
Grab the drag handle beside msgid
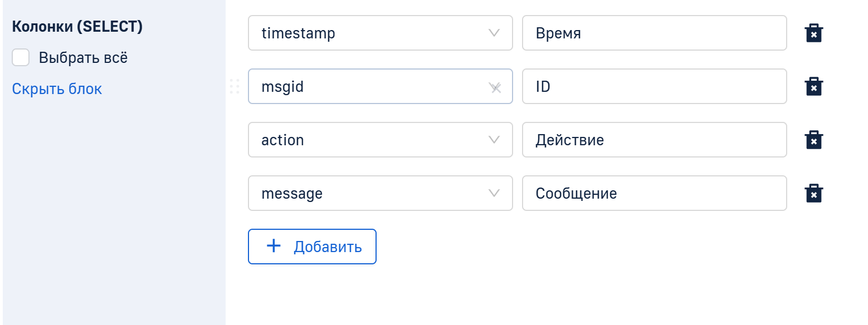235,87
